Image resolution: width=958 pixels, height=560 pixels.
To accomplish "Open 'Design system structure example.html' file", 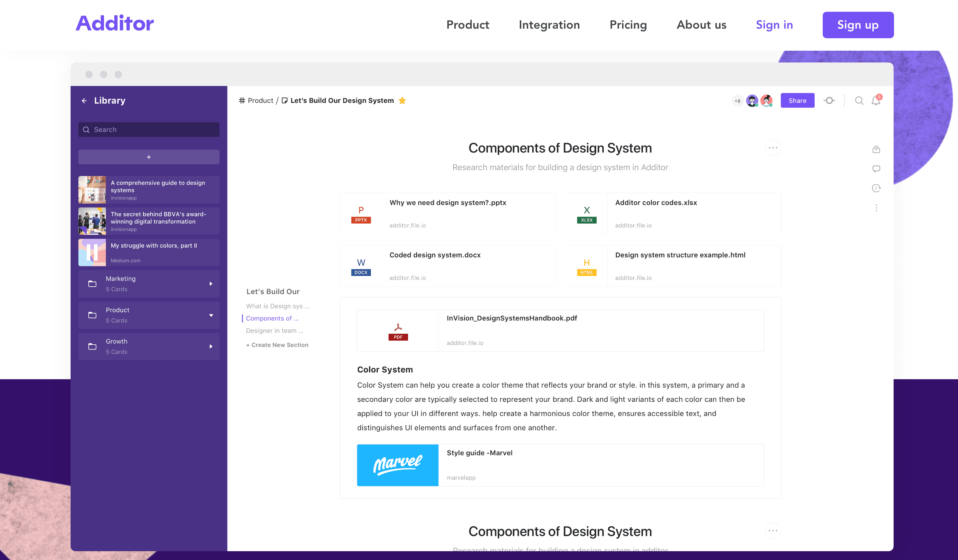I will [673, 266].
